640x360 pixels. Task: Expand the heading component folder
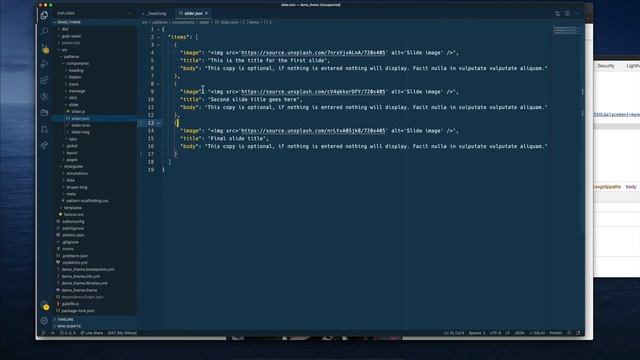click(76, 70)
